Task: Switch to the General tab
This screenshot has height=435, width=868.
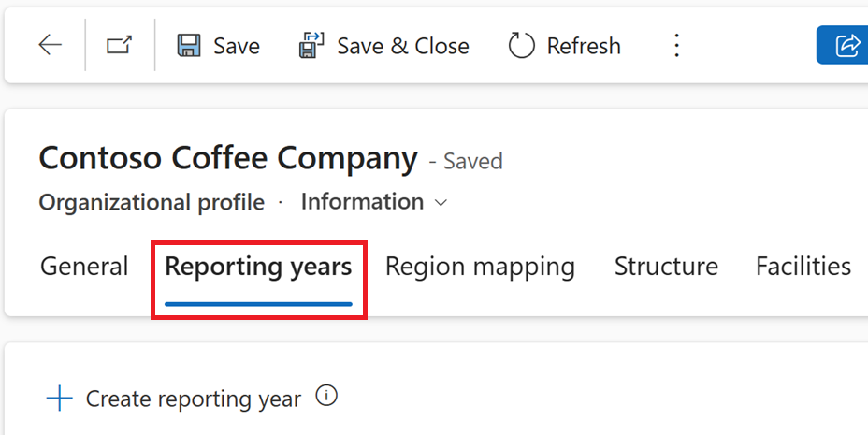Action: point(84,267)
